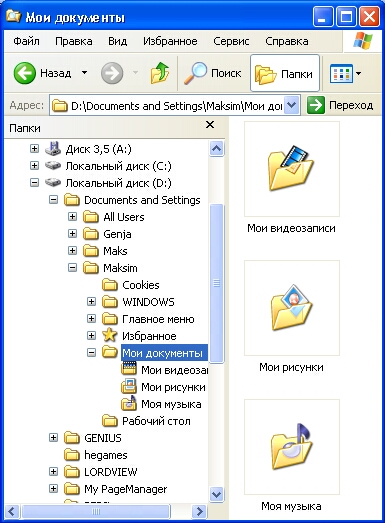Collapse Documents and Settings node
The width and height of the screenshot is (385, 523).
(x=53, y=199)
